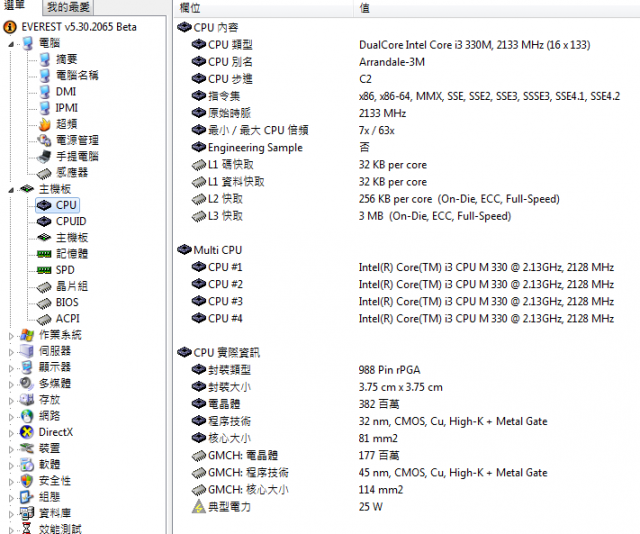Open the 手提電腦 laptop icon
The height and width of the screenshot is (534, 640).
tap(44, 156)
